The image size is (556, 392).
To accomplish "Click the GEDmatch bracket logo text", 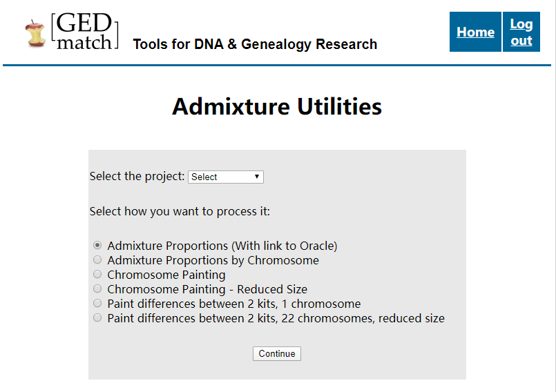I will point(85,31).
